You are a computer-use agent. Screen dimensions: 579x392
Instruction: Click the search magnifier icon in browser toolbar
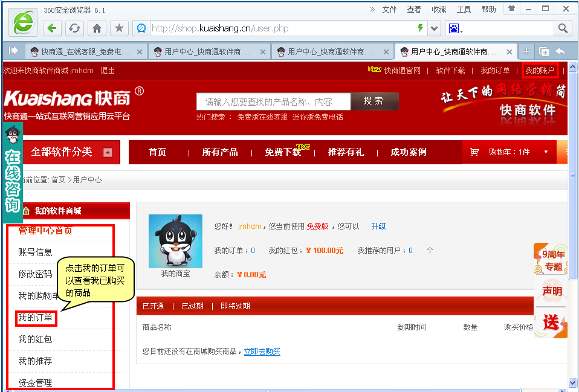click(x=562, y=28)
